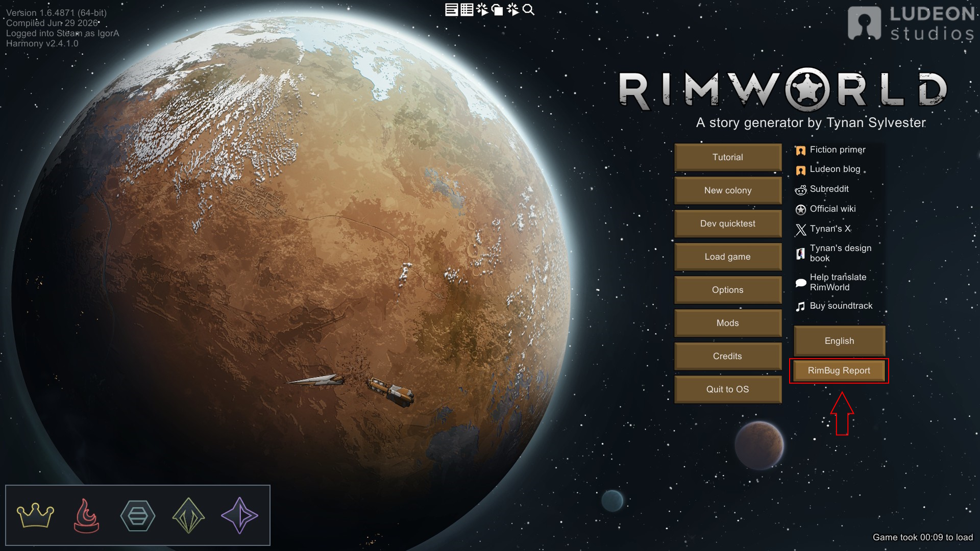Viewport: 980px width, 551px height.
Task: Click the red flame Ideology DLC icon
Action: point(86,515)
